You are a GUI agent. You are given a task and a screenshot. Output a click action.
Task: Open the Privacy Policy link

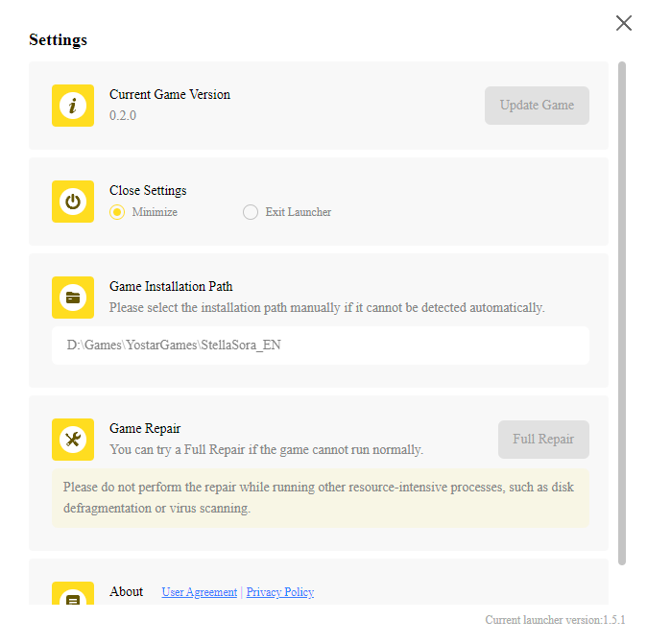[280, 592]
